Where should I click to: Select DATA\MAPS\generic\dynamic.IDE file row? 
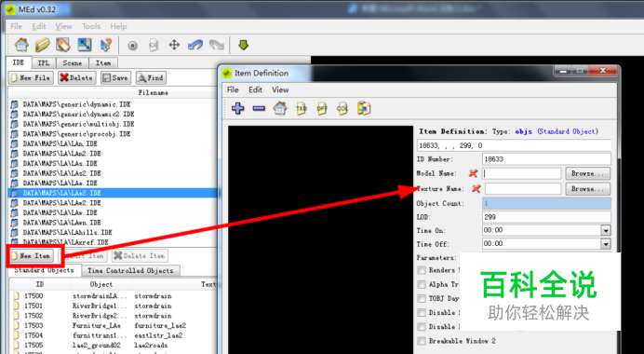[x=113, y=104]
